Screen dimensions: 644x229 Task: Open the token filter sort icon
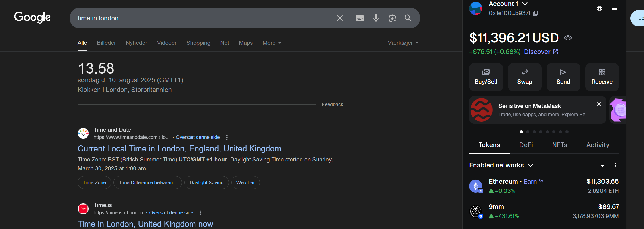tap(602, 165)
